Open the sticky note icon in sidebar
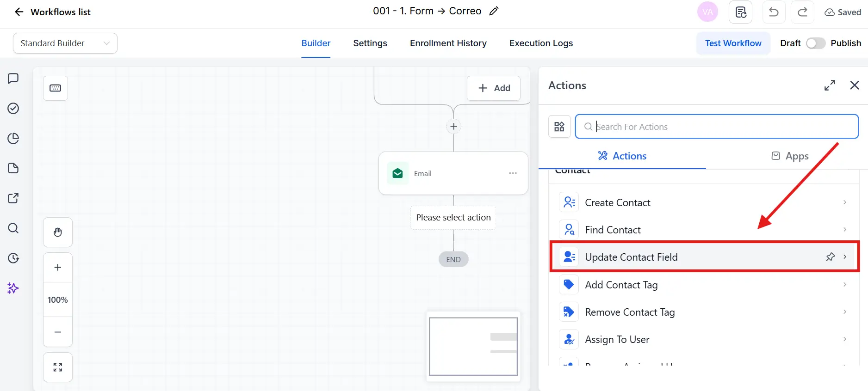Viewport: 868px width, 391px height. [x=13, y=168]
